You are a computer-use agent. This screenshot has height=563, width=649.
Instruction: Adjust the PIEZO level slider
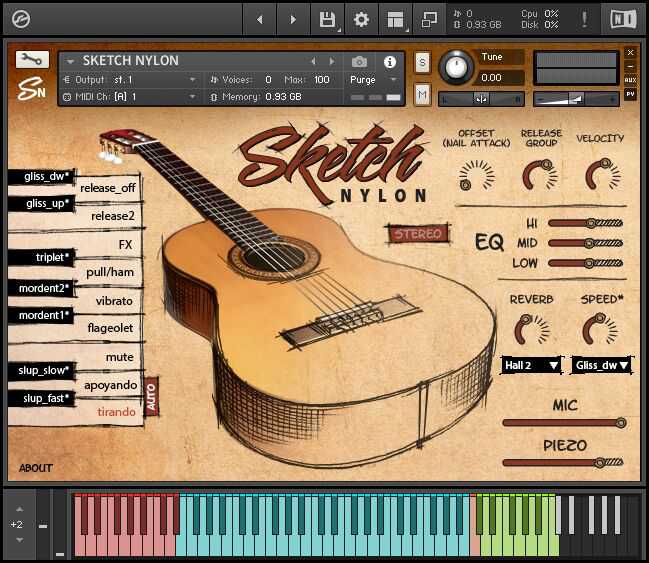[563, 462]
